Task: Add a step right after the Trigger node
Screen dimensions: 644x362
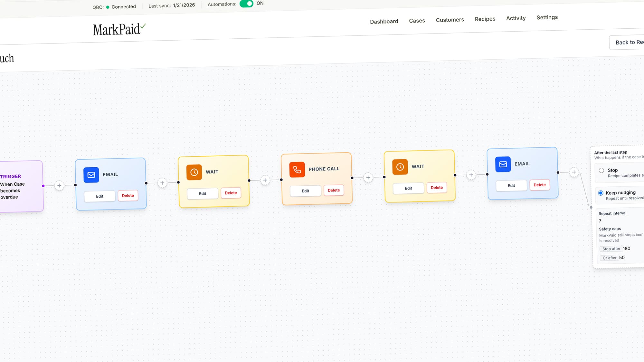Action: pos(60,186)
